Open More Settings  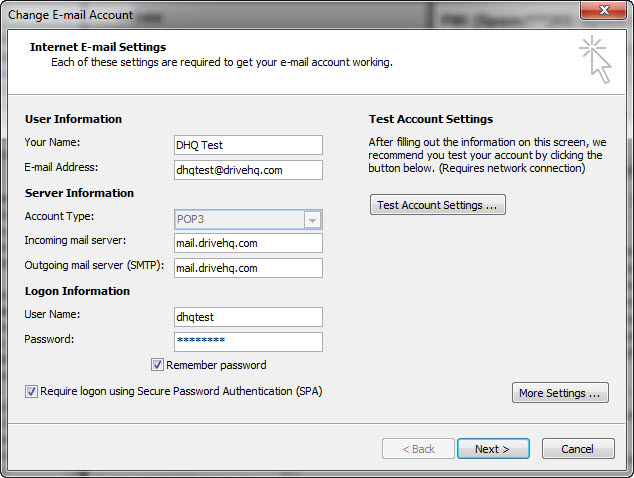pyautogui.click(x=560, y=393)
